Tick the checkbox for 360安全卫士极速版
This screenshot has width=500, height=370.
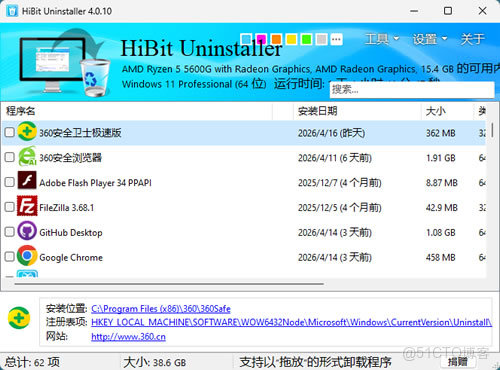(x=9, y=132)
